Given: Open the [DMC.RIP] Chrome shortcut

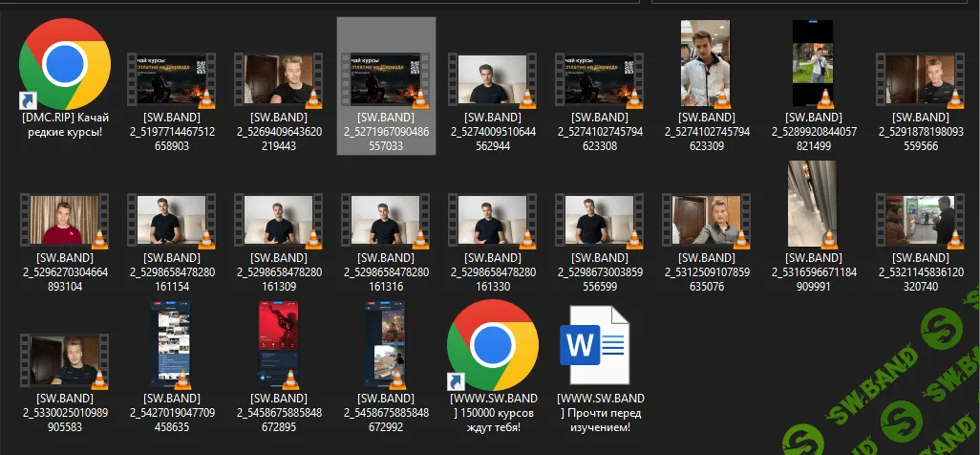Looking at the screenshot, I should (65, 64).
